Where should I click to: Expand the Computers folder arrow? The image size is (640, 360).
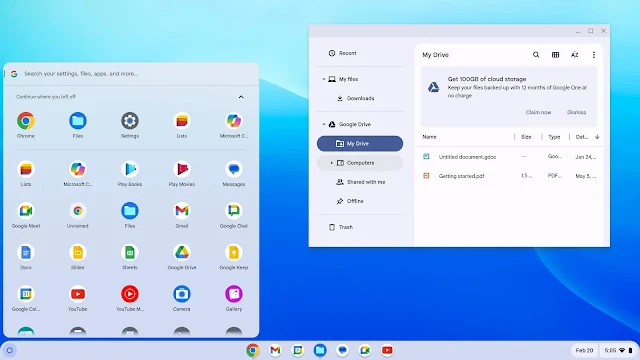tap(331, 163)
